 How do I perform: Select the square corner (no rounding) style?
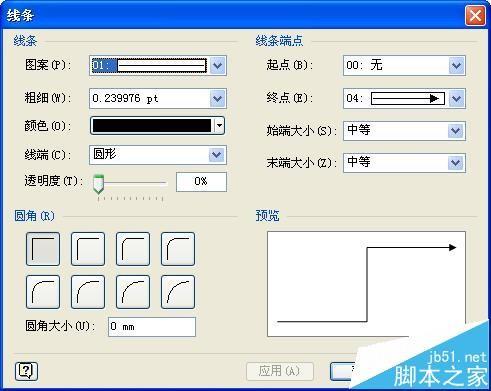coord(43,249)
